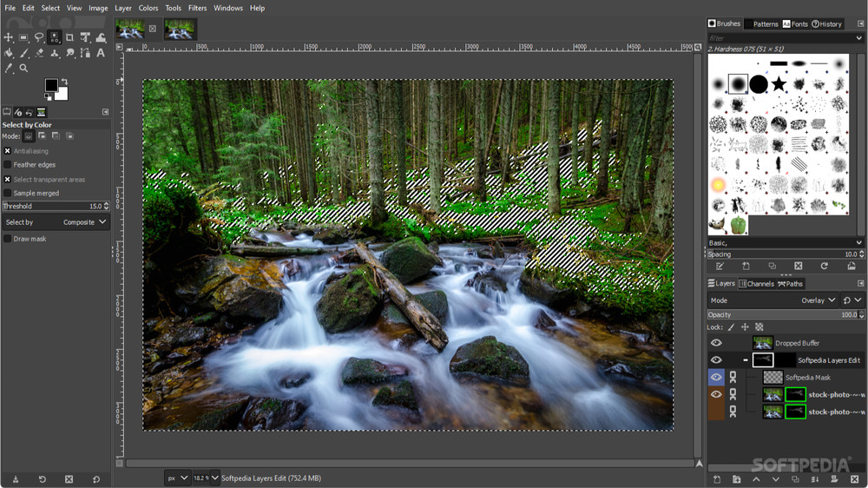This screenshot has width=868, height=488.
Task: Set mode to subtract from selection
Action: click(x=56, y=136)
